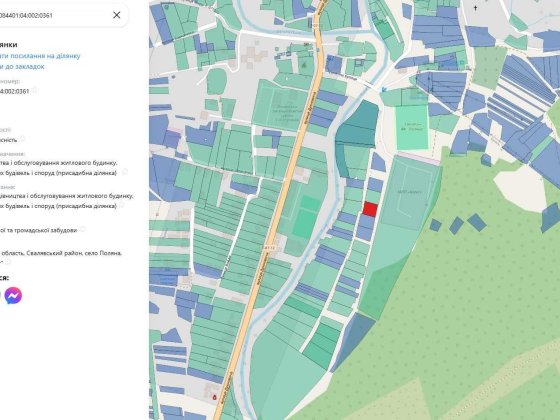This screenshot has height=420, width=560.
Task: Select the large stadium parcel east of red plot
Action: click(410, 193)
